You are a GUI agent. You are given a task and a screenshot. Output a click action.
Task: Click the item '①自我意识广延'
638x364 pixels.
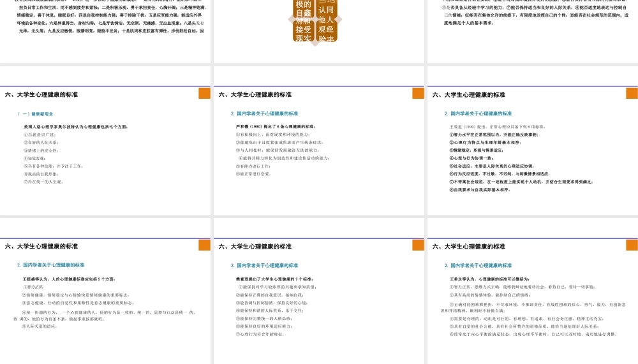[x=40, y=135]
